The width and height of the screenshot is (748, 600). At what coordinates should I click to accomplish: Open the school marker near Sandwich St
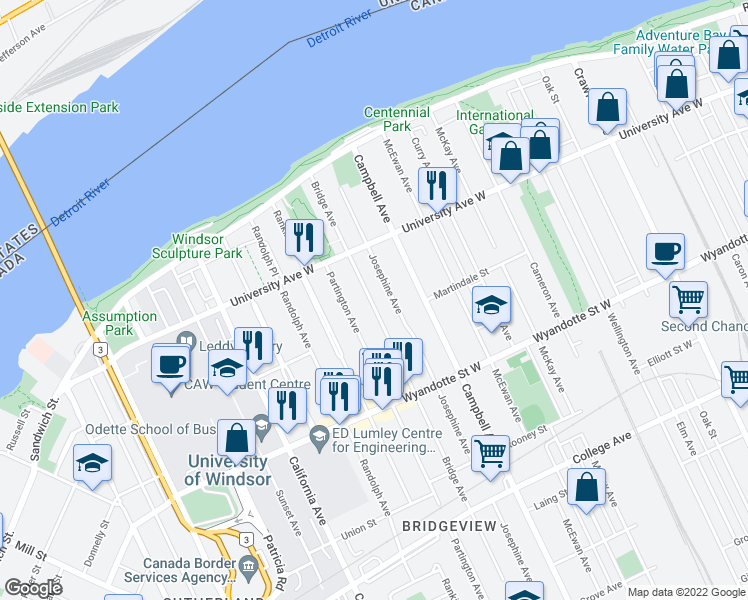[93, 464]
